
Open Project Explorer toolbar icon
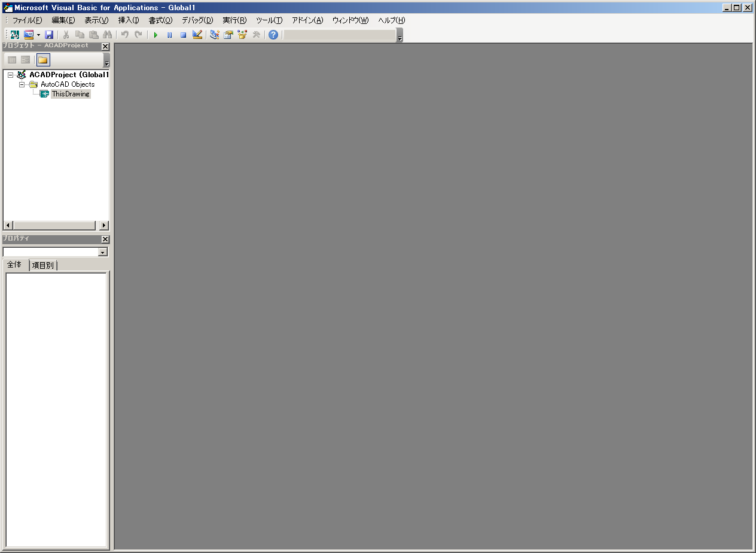pos(215,35)
